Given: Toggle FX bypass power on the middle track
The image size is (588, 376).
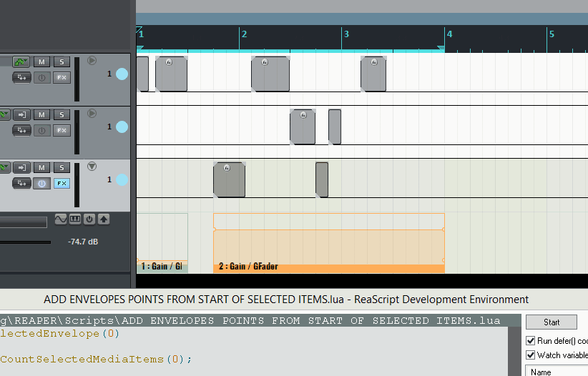Looking at the screenshot, I should coord(41,131).
